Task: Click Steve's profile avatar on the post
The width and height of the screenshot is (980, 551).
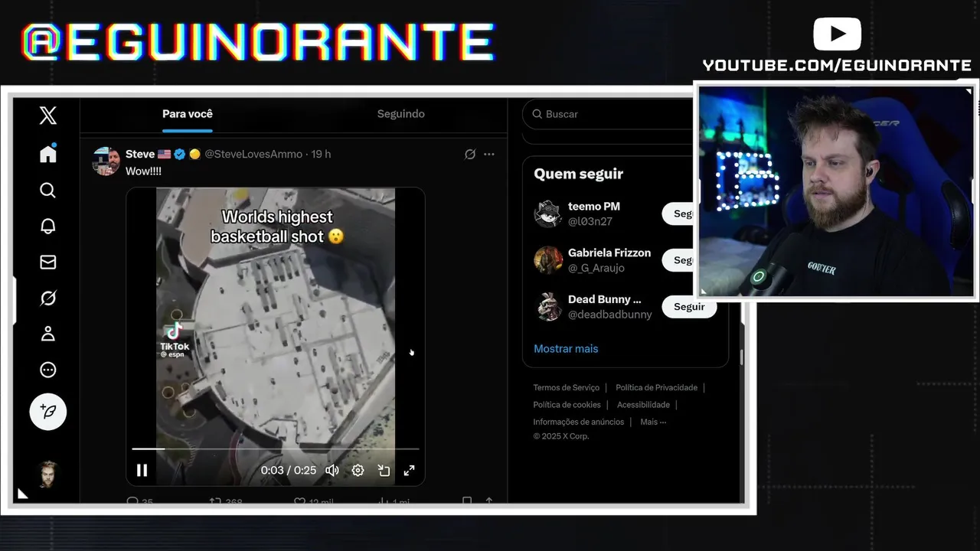Action: (106, 161)
